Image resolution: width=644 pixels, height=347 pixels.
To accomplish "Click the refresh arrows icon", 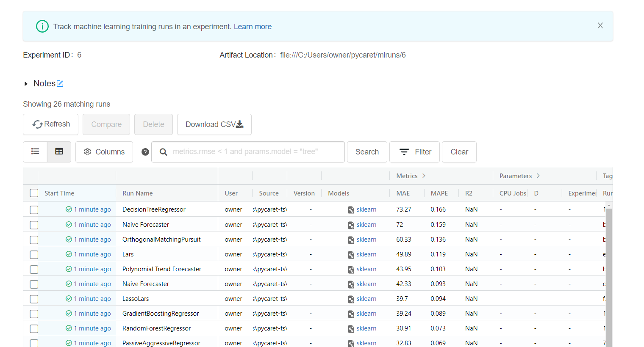I will (x=38, y=124).
